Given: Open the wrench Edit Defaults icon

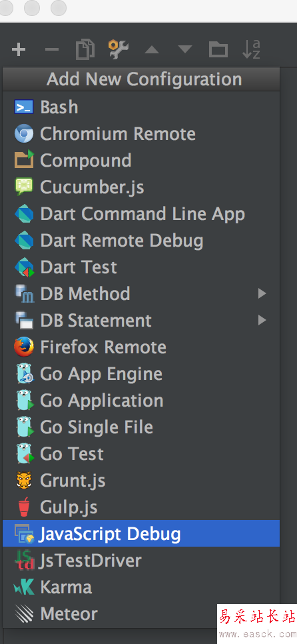Looking at the screenshot, I should 119,49.
